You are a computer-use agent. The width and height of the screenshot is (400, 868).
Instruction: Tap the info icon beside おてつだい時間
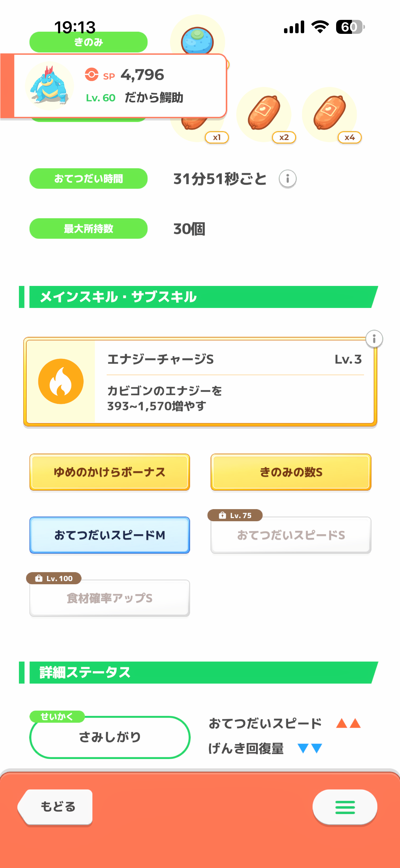tap(287, 179)
